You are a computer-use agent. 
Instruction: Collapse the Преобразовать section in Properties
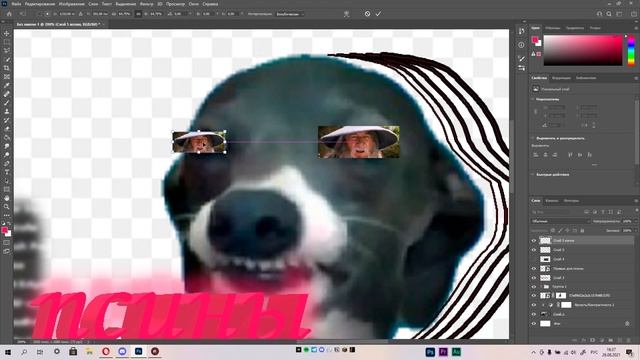(x=532, y=99)
